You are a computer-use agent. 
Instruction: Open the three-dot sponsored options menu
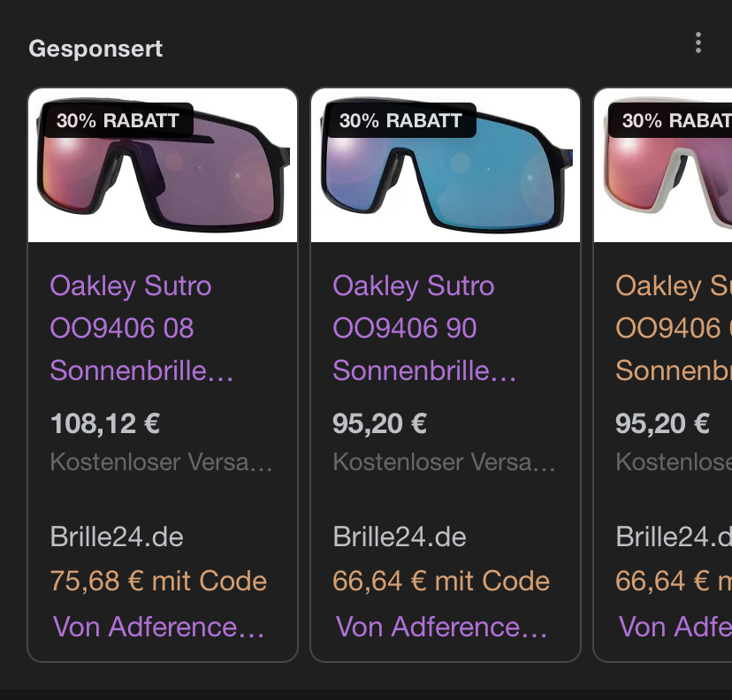point(698,43)
